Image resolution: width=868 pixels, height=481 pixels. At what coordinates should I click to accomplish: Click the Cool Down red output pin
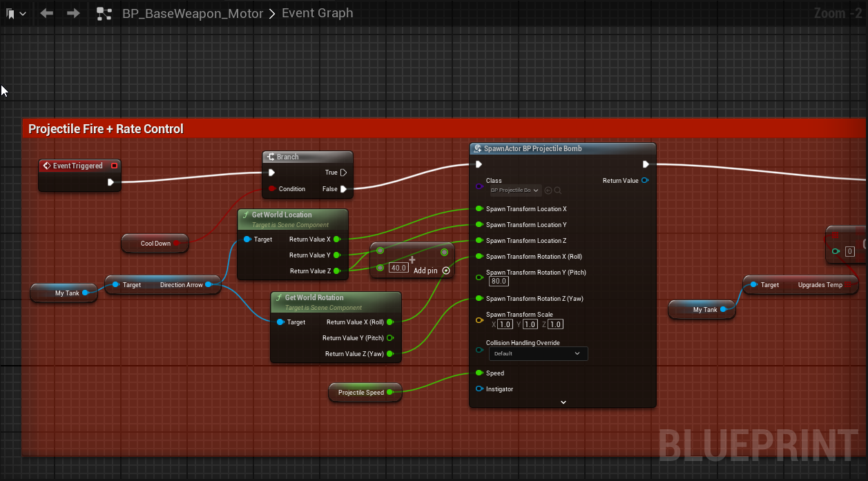pyautogui.click(x=177, y=243)
